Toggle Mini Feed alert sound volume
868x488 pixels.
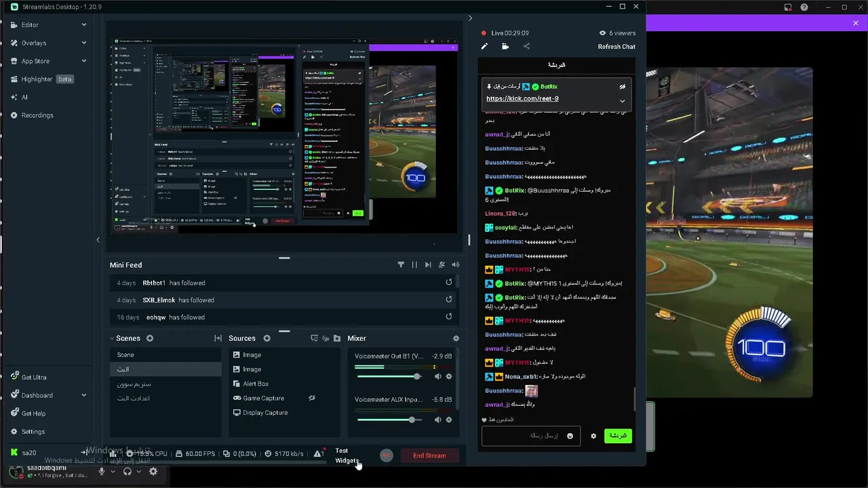coord(456,265)
